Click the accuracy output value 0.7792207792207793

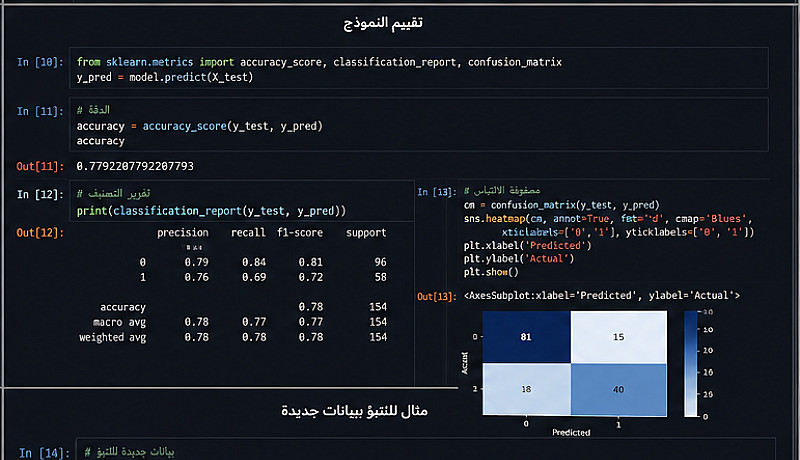tap(135, 165)
